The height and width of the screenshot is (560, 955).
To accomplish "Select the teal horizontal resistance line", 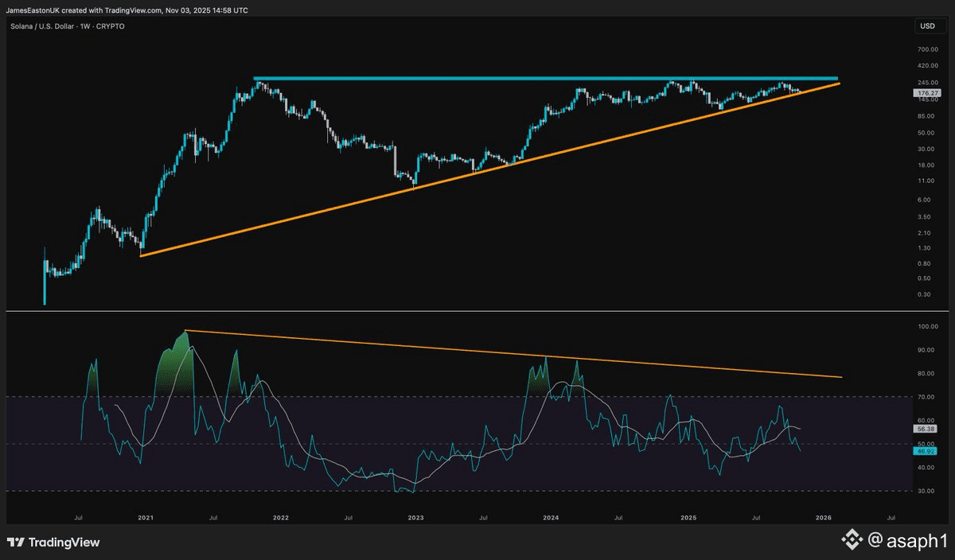I will (477, 79).
